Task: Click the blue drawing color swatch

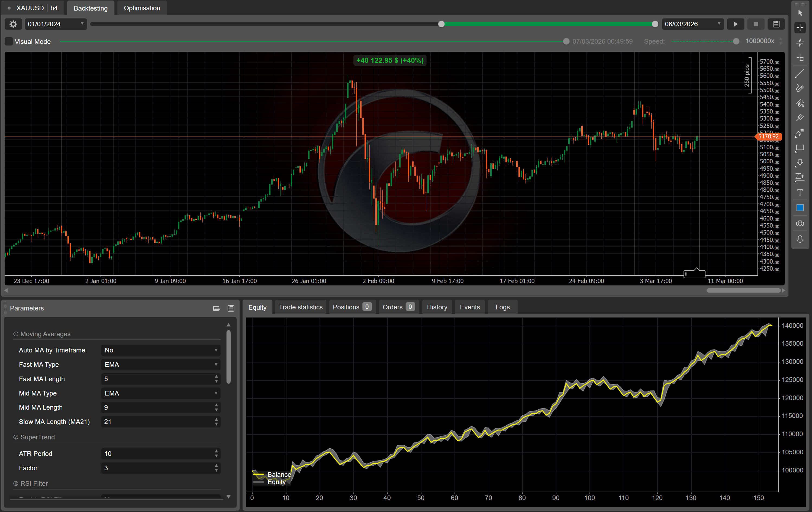Action: 800,208
